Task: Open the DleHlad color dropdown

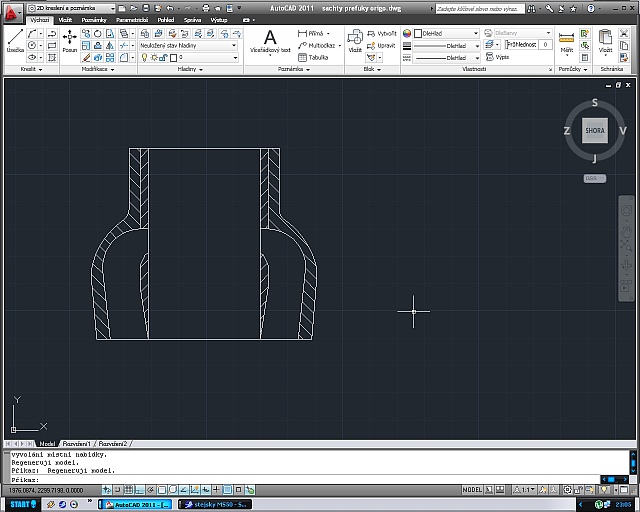Action: tap(447, 33)
